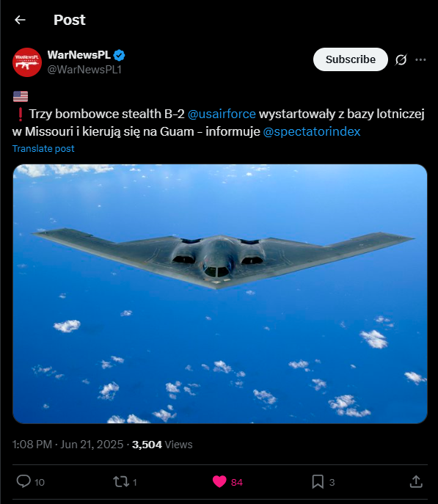Open the B-2 bomber photo

[x=220, y=293]
